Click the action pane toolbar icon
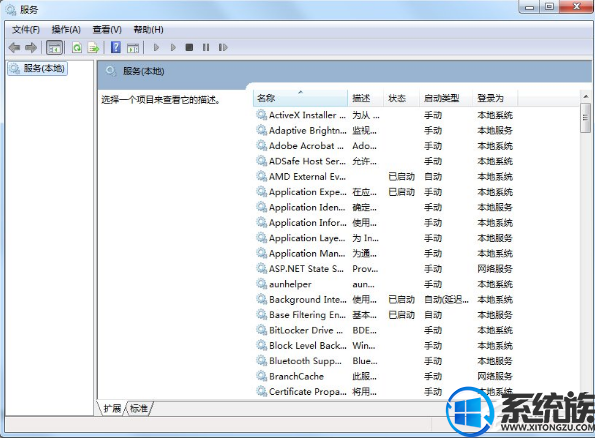Viewport: 595px width, 440px height. [x=132, y=48]
